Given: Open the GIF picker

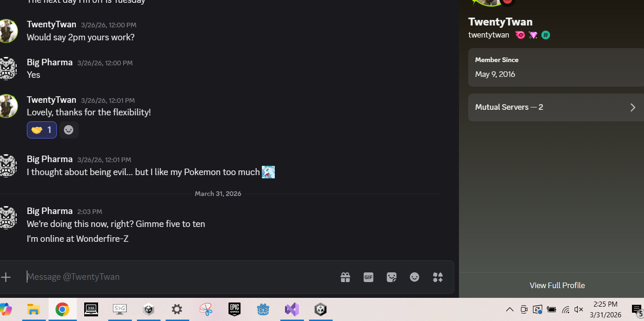Looking at the screenshot, I should click(x=368, y=277).
